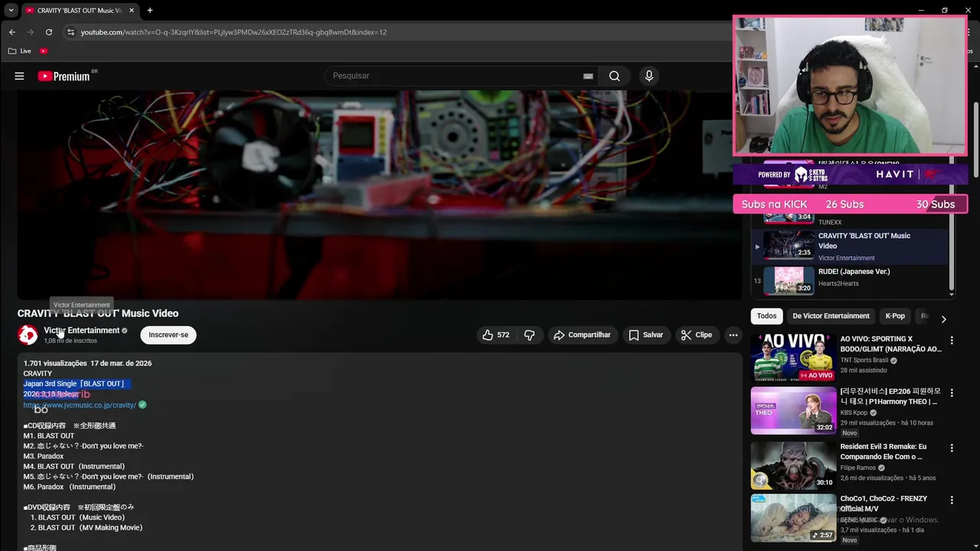Screen dimensions: 980x551
Task: Select the Todos filter chip
Action: pos(766,316)
